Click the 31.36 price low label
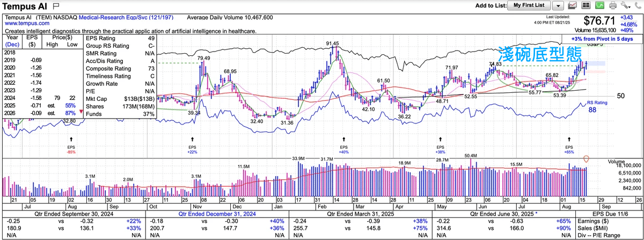This screenshot has width=644, height=240. pos(287,123)
